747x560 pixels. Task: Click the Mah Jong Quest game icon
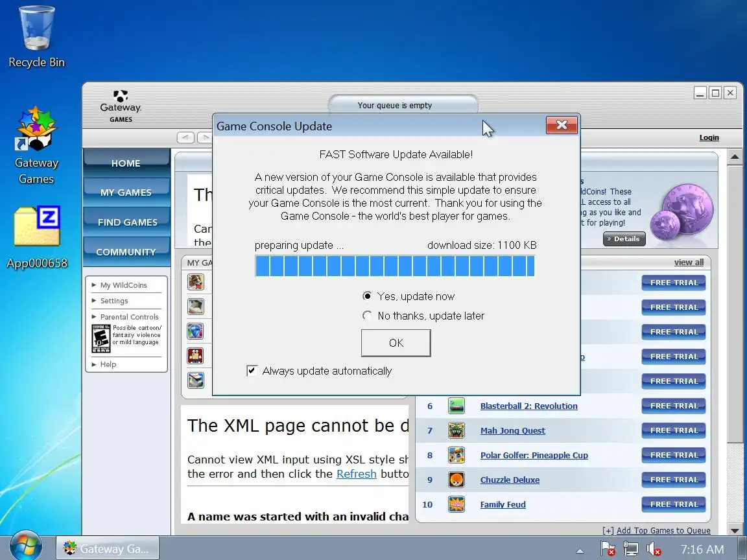click(x=456, y=430)
